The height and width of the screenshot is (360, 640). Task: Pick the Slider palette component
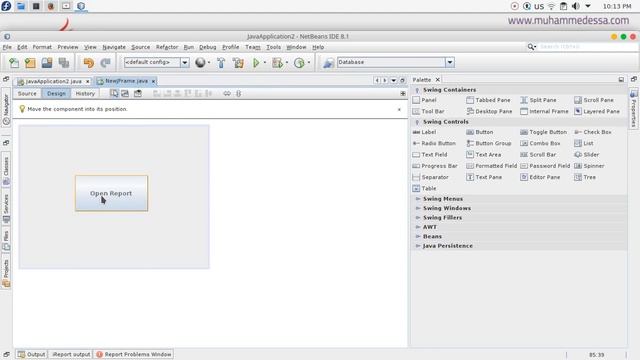tap(587, 155)
